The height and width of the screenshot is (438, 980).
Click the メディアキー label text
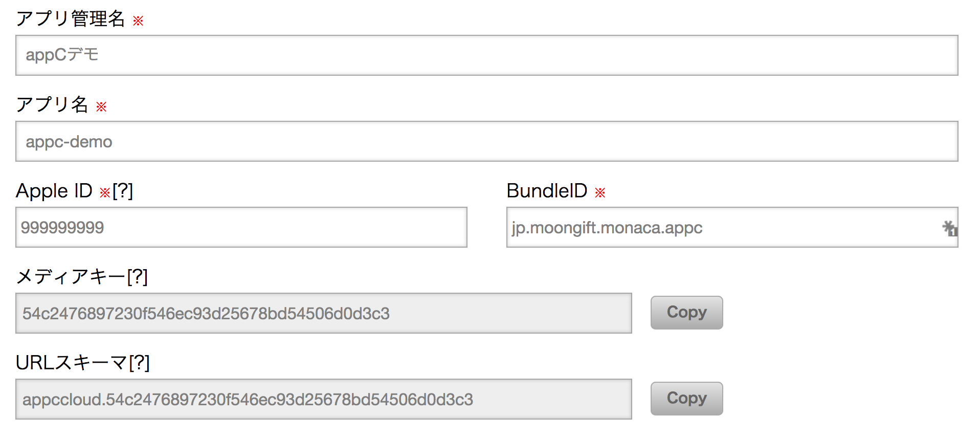[71, 277]
